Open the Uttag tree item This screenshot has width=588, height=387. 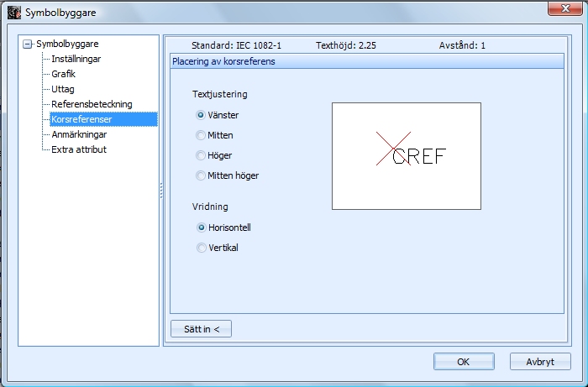(x=63, y=89)
